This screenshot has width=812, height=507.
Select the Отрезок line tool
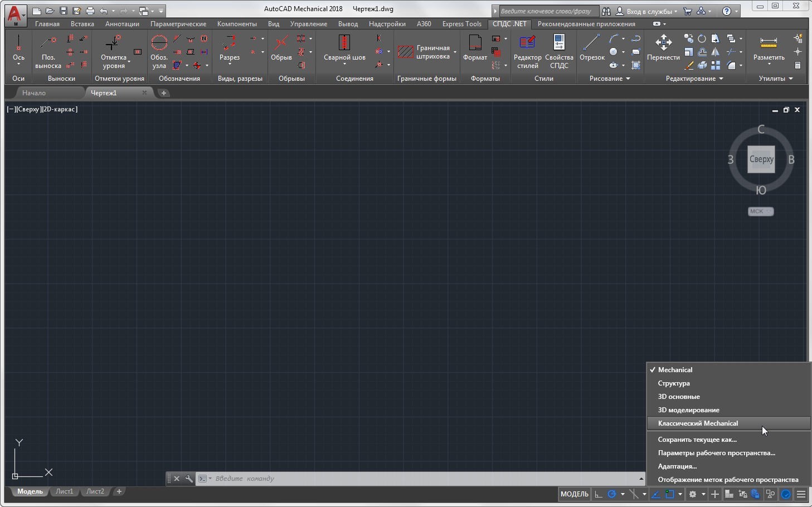[x=592, y=48]
